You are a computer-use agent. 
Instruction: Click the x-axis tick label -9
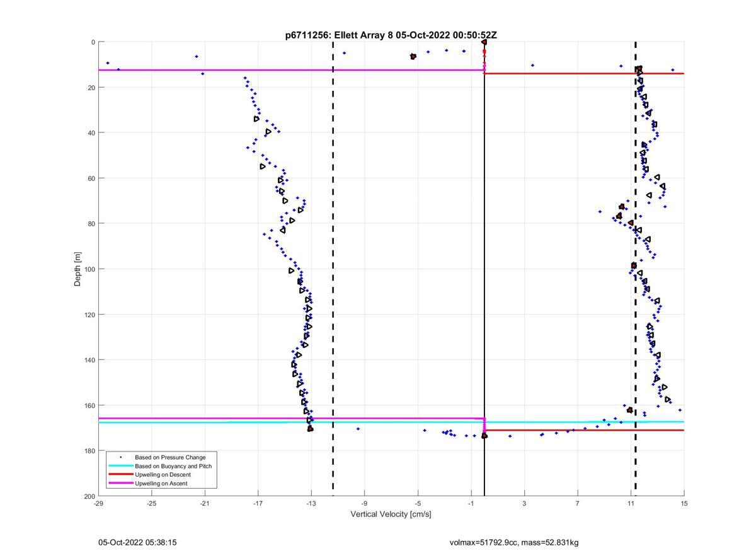(364, 503)
